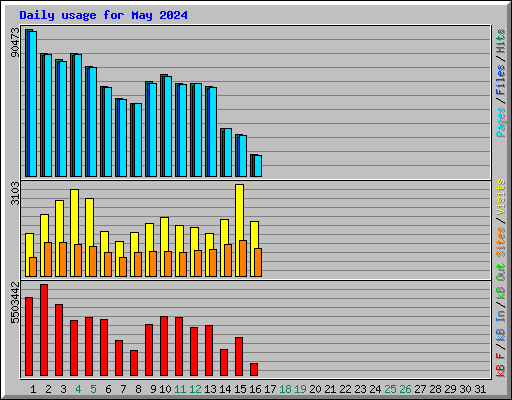This screenshot has width=512, height=400.
Task: Click the red kB bar for day 14
Action: tap(224, 363)
